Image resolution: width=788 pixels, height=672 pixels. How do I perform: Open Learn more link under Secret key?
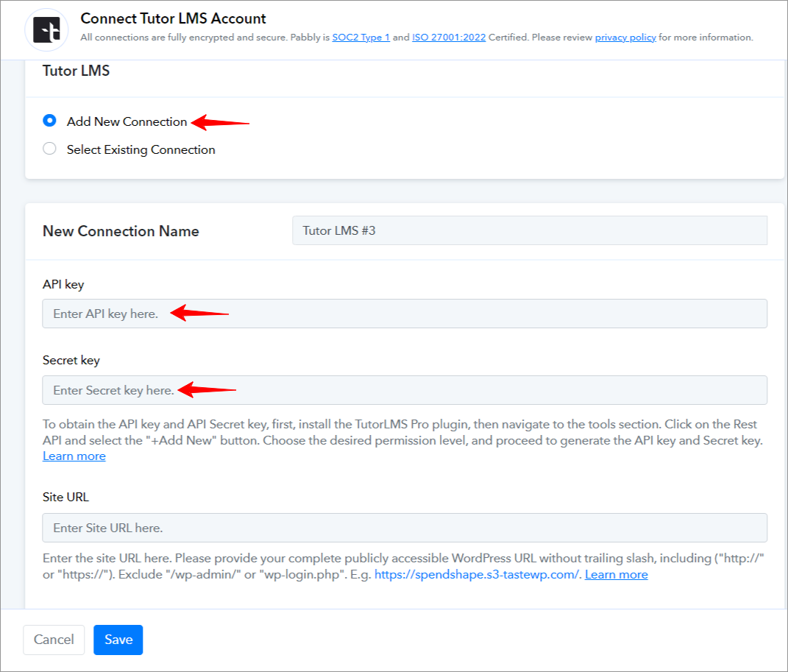74,456
